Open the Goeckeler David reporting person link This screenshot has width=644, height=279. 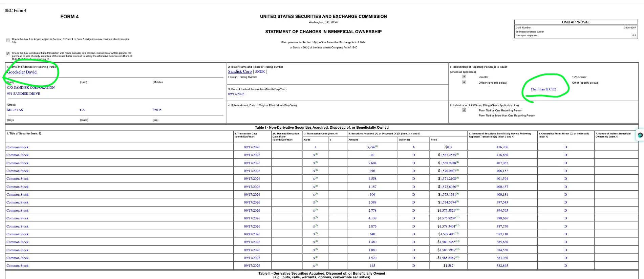(22, 72)
